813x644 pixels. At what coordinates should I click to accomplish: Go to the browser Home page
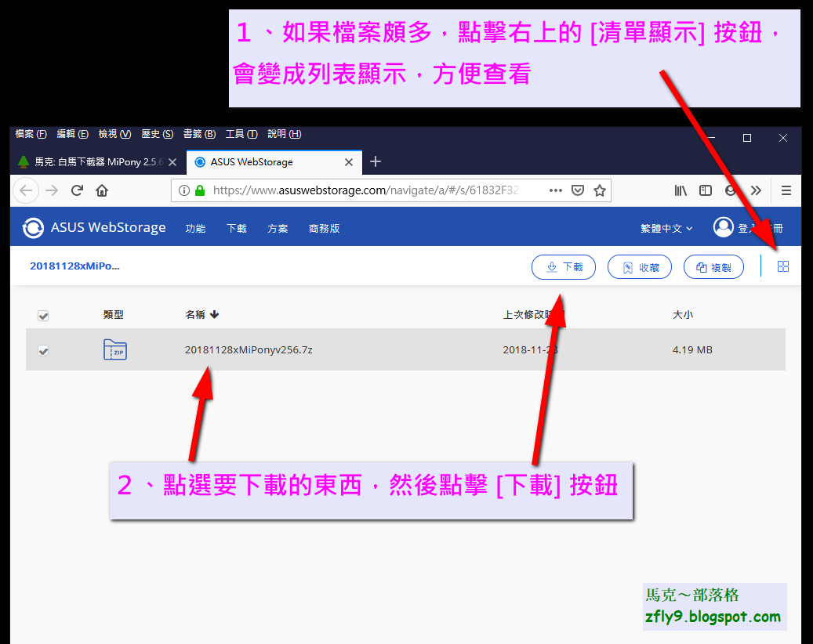coord(102,190)
